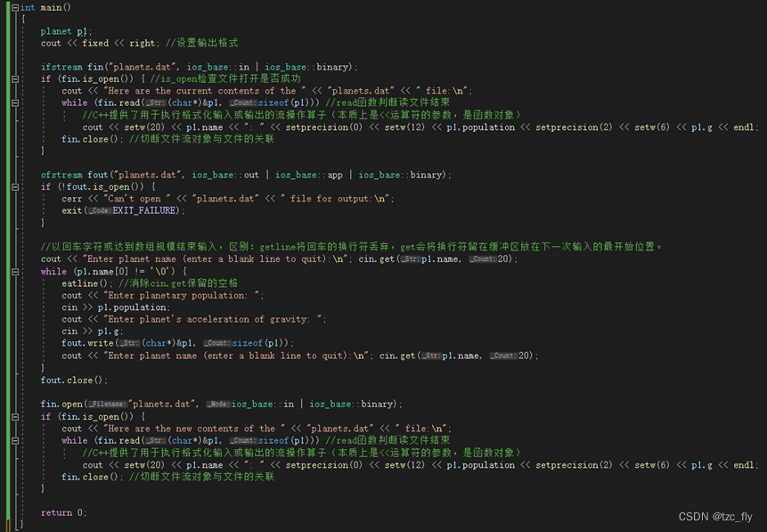Collapse the if block after fin.open line

tap(15, 417)
